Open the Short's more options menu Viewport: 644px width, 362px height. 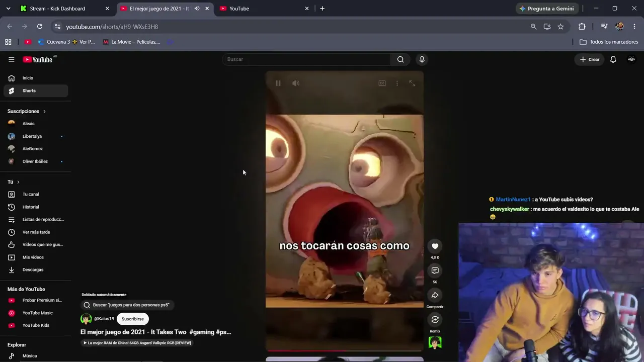pyautogui.click(x=397, y=83)
